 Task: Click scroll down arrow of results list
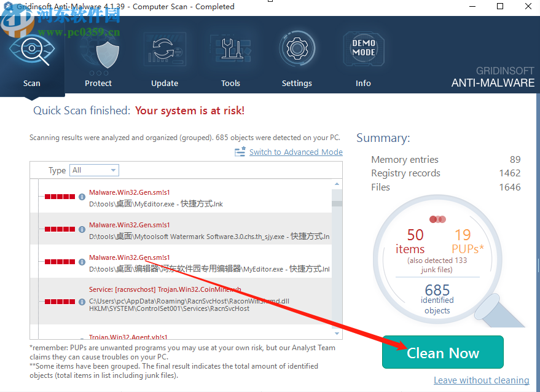[x=337, y=334]
